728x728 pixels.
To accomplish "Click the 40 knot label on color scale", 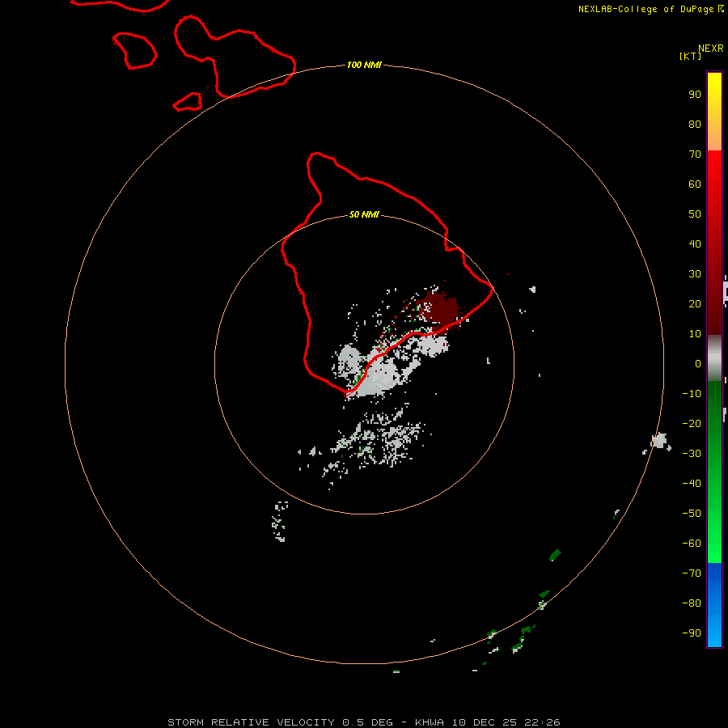I will point(695,243).
